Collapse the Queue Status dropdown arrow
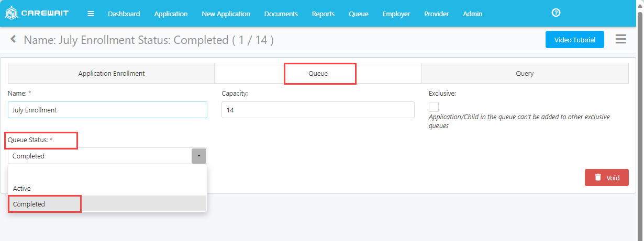This screenshot has width=644, height=241. click(x=199, y=156)
